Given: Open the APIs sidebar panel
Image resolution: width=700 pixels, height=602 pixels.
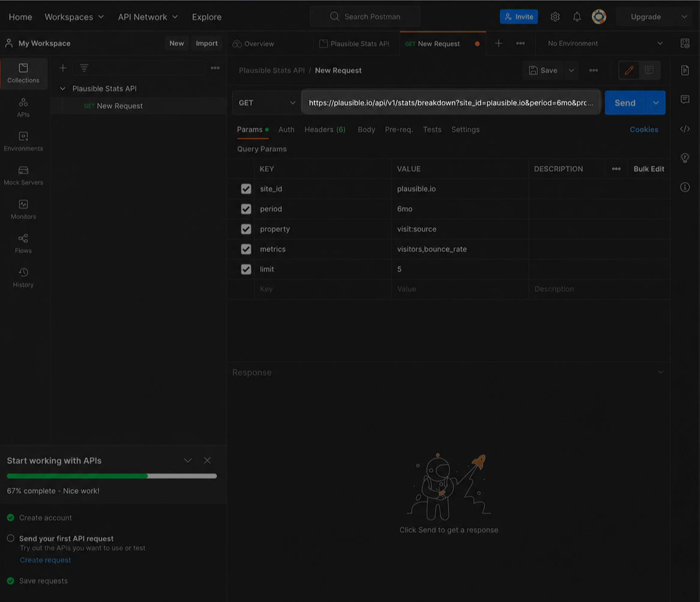Looking at the screenshot, I should tap(23, 108).
